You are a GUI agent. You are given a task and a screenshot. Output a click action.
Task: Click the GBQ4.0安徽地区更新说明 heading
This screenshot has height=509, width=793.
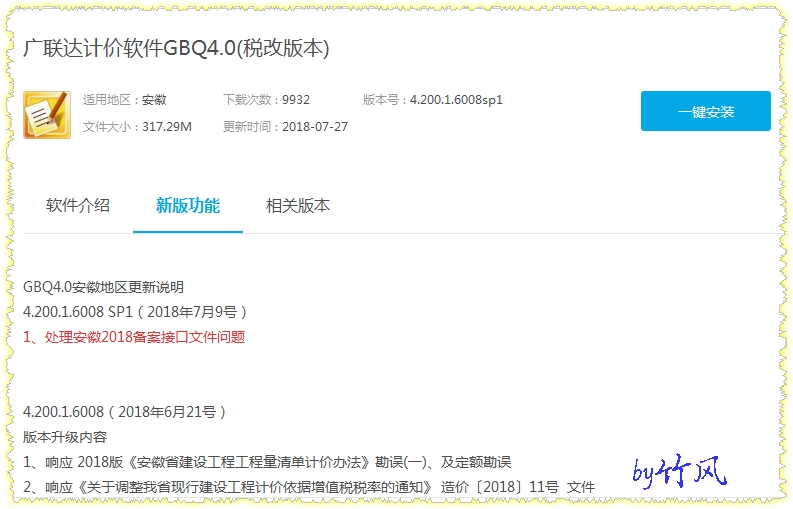click(103, 287)
